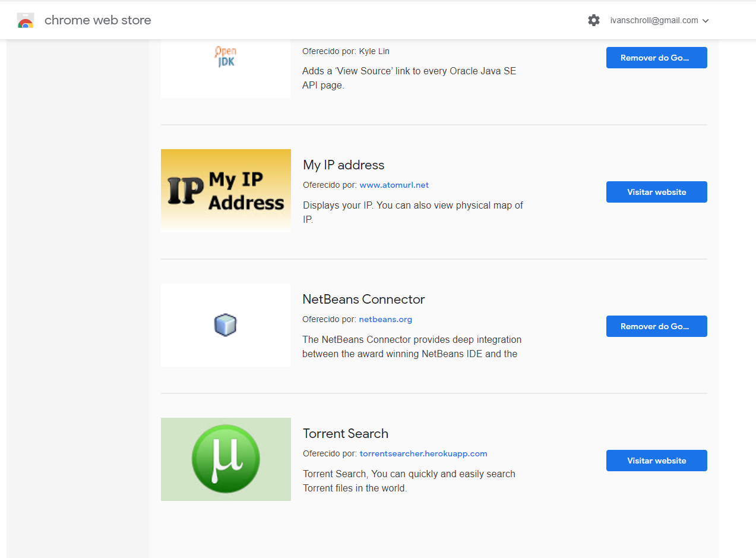The image size is (756, 558).
Task: Click the top Remover do Go... button
Action: (x=657, y=58)
